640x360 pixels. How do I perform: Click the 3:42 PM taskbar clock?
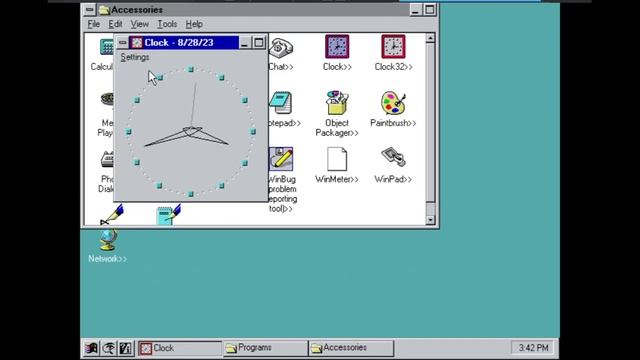coord(533,348)
